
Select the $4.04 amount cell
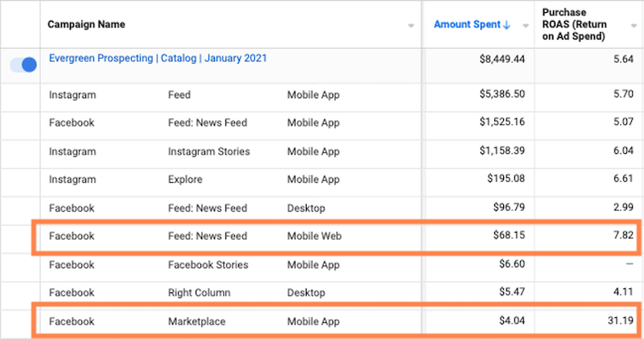(512, 320)
